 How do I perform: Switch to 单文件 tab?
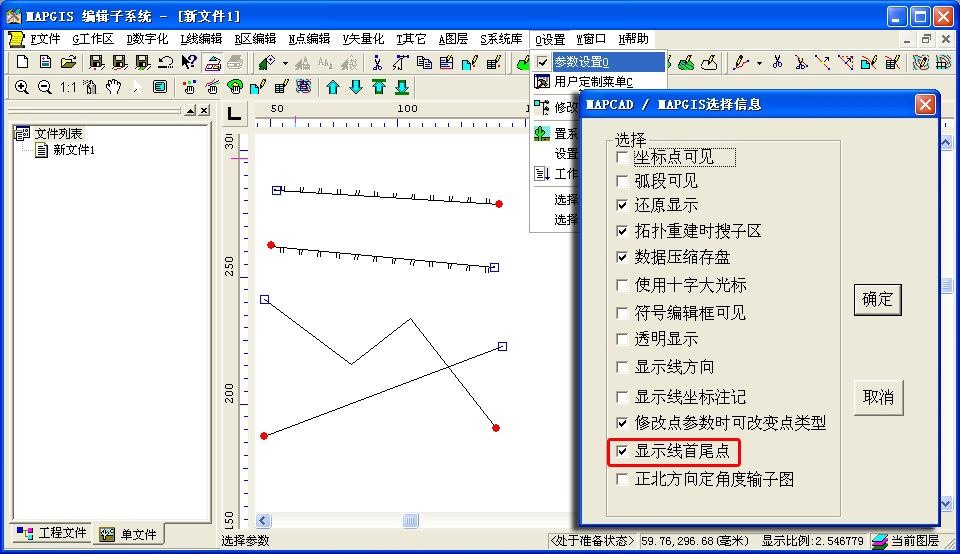point(129,534)
